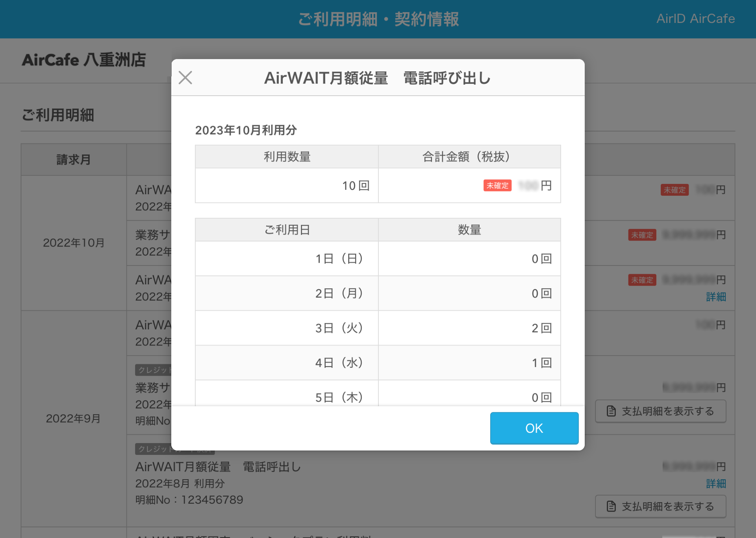The height and width of the screenshot is (538, 756).
Task: Click the 2022年9月 billing month cell
Action: (74, 418)
